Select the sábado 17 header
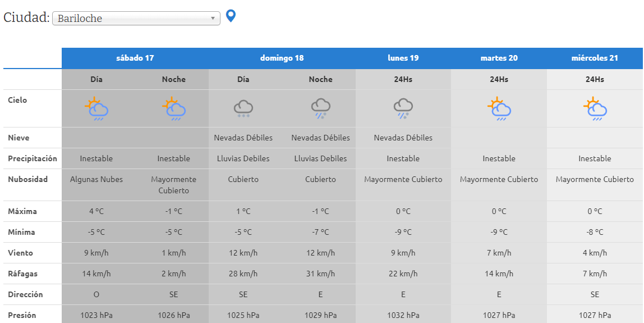The image size is (644, 323). point(135,58)
